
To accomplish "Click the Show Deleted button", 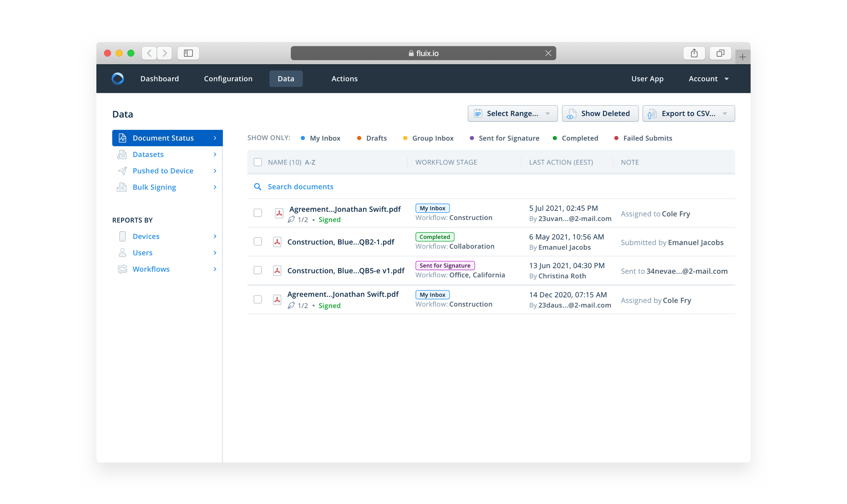I will (600, 113).
